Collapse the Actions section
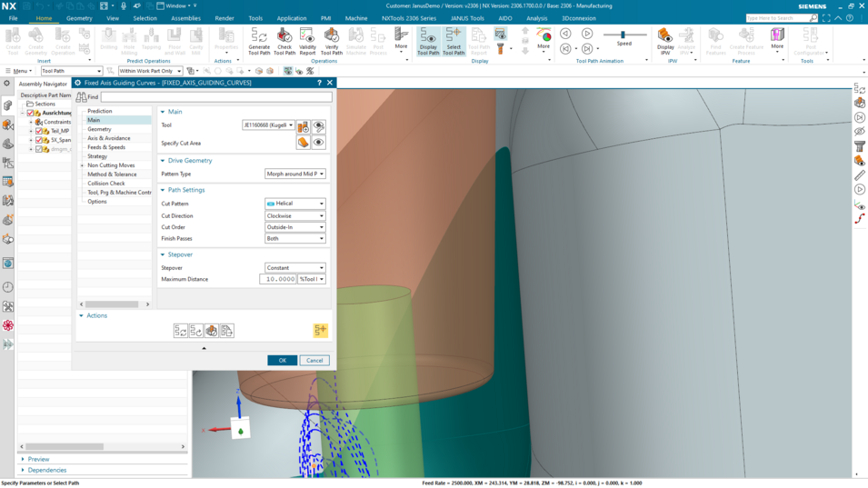 82,315
